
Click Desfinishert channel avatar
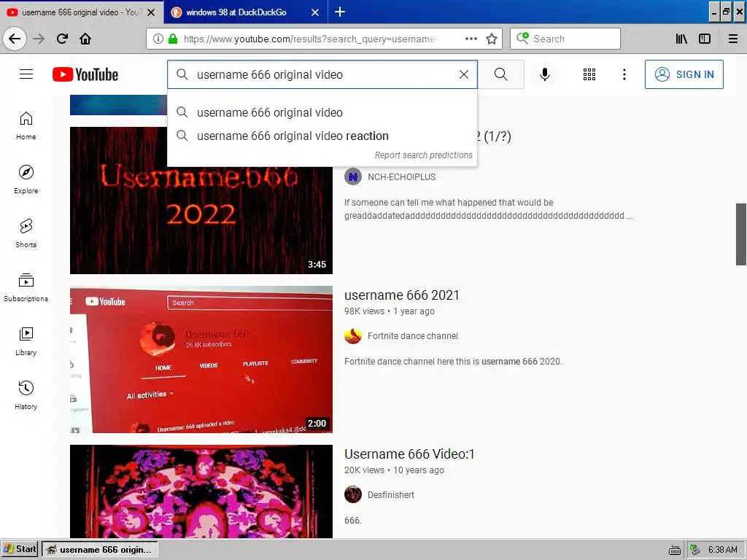click(x=353, y=495)
